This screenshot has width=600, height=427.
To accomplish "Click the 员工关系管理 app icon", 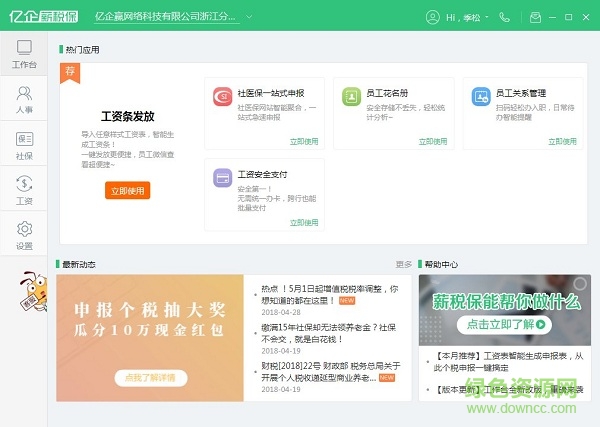I will coord(481,97).
